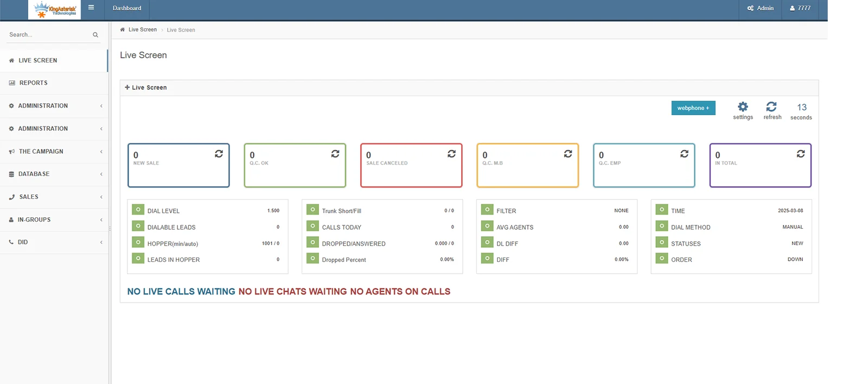Viewport: 868px width, 384px height.
Task: Click the 13 seconds refresh interval
Action: pos(801,111)
